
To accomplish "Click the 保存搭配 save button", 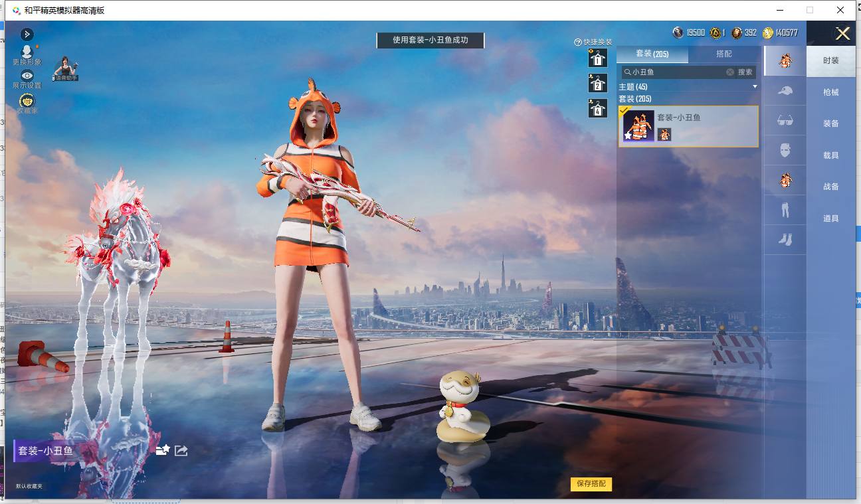I will coord(591,484).
